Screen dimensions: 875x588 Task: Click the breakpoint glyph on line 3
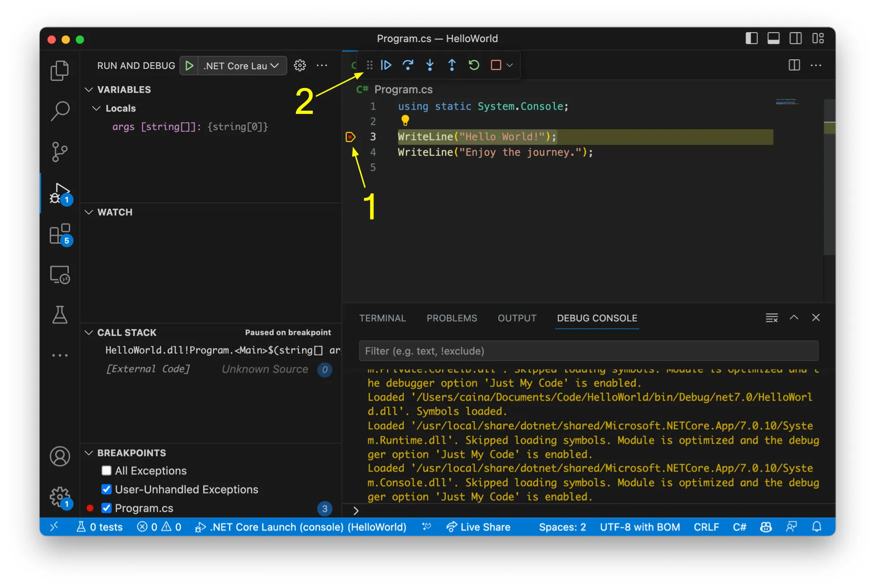[350, 137]
